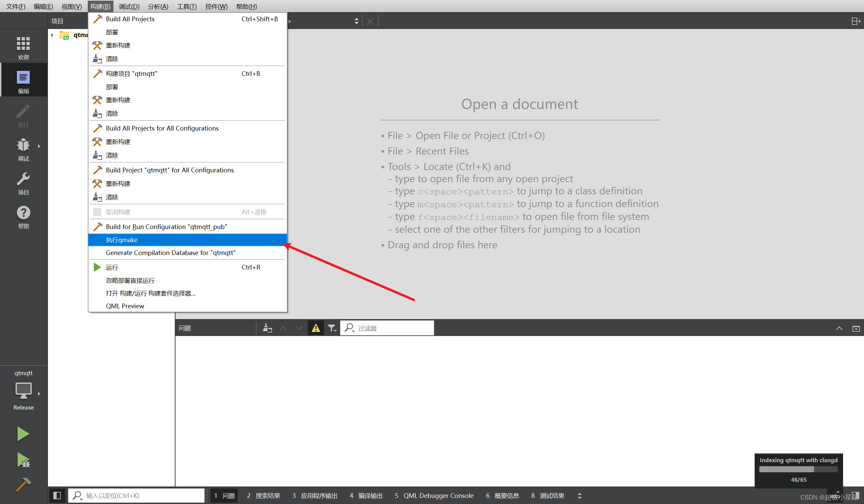Open the 编辑(E) menu
This screenshot has width=864, height=504.
click(43, 6)
